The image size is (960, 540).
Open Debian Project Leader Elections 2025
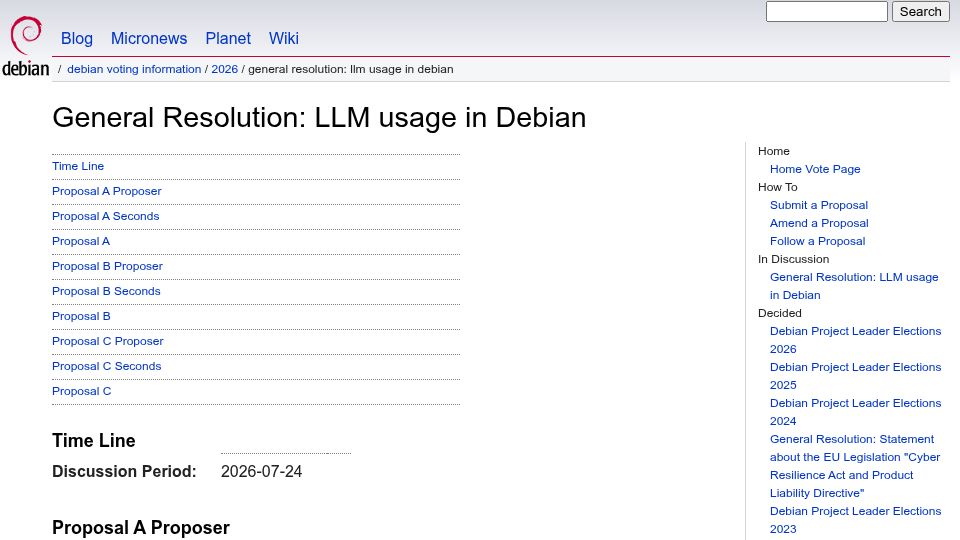[855, 376]
